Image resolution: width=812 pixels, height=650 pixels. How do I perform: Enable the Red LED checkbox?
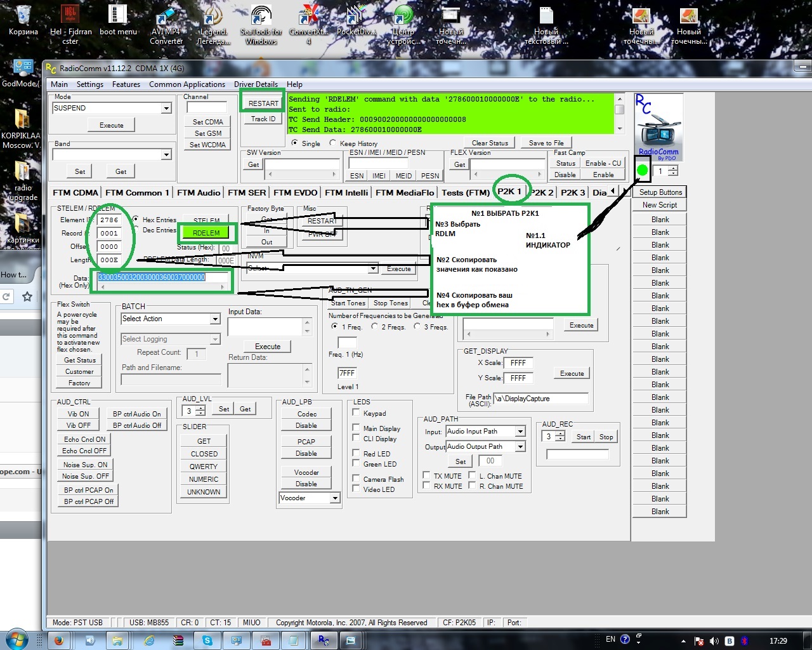point(356,453)
